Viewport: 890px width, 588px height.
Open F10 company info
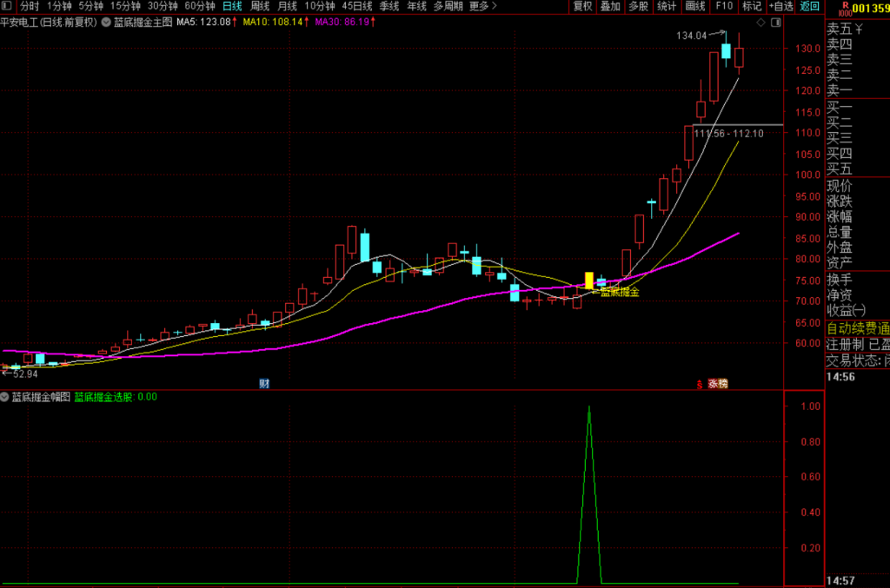[x=724, y=6]
